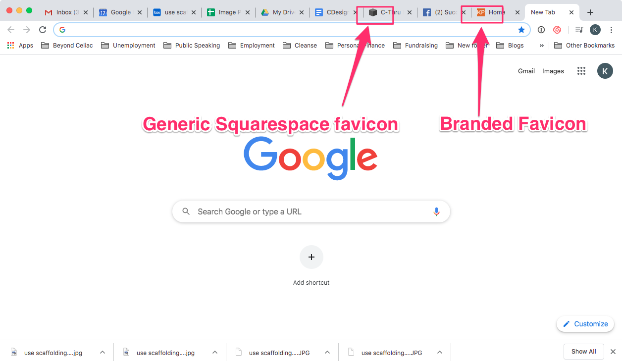The width and height of the screenshot is (622, 364).
Task: Open the Cleanse bookmark folder
Action: coord(300,45)
